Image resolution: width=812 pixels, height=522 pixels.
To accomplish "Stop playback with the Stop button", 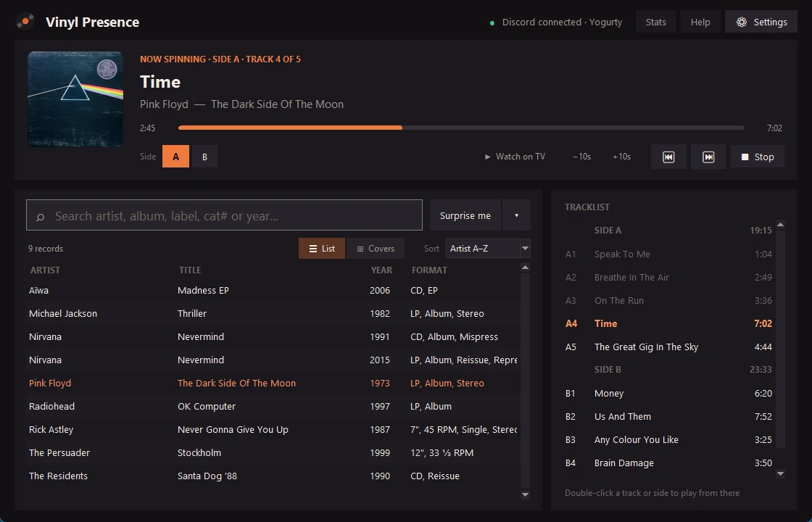I will tap(757, 157).
